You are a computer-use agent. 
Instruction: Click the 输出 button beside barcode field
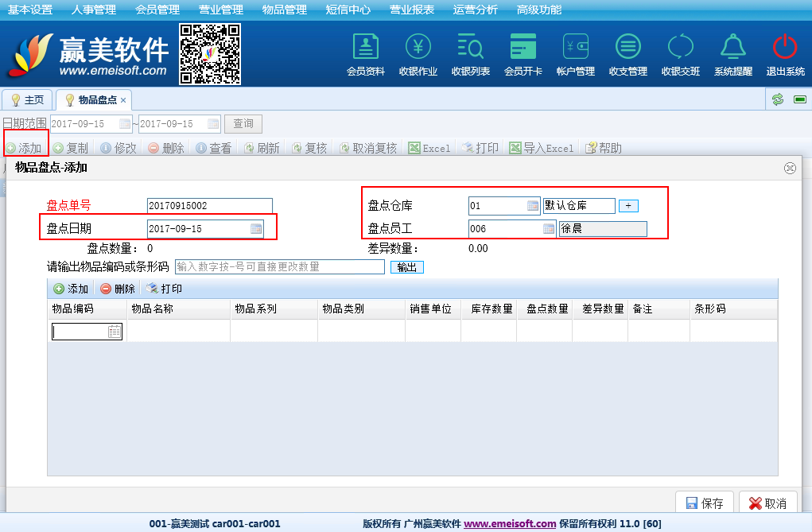click(x=406, y=267)
